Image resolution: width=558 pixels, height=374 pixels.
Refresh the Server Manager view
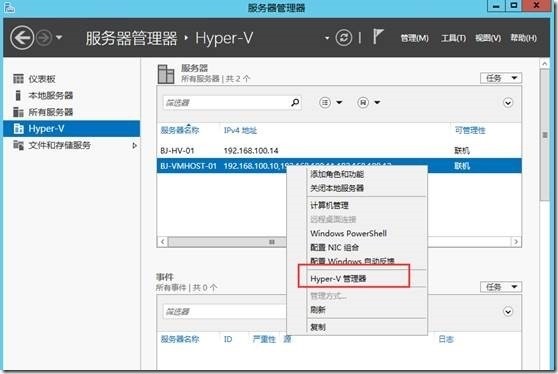pos(343,38)
